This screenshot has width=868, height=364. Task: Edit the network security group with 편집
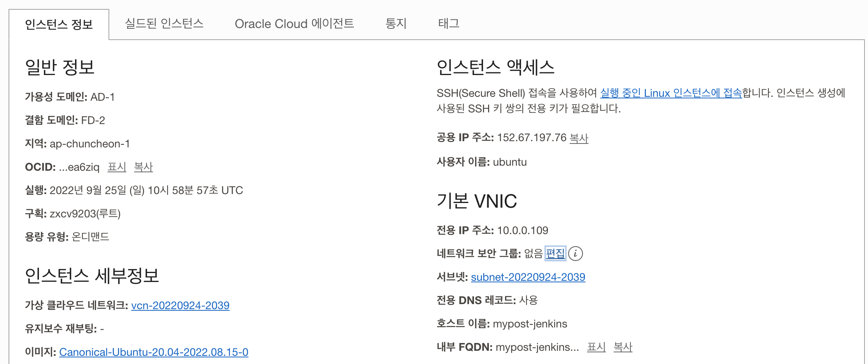tap(555, 254)
